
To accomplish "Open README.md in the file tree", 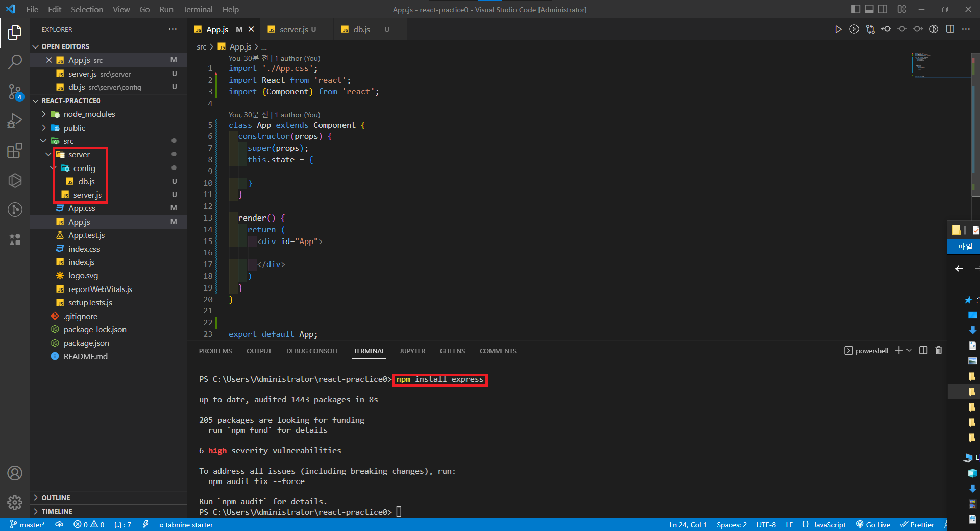I will click(x=85, y=356).
